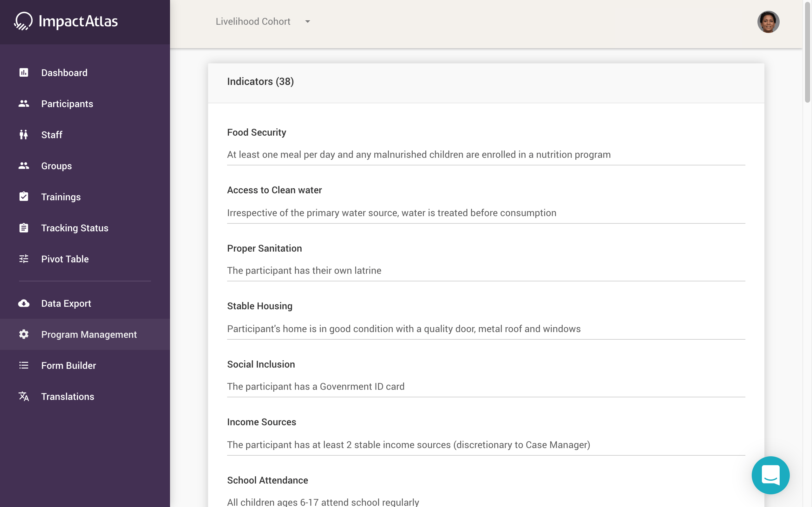812x507 pixels.
Task: Click the Tracking Status clipboard icon
Action: pos(24,228)
